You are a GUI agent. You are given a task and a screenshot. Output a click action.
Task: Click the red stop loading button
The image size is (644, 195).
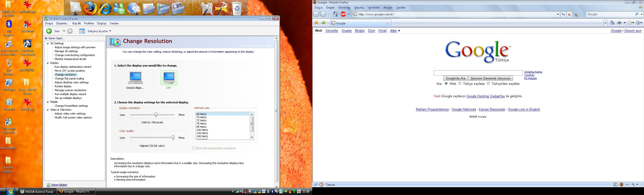click(569, 14)
